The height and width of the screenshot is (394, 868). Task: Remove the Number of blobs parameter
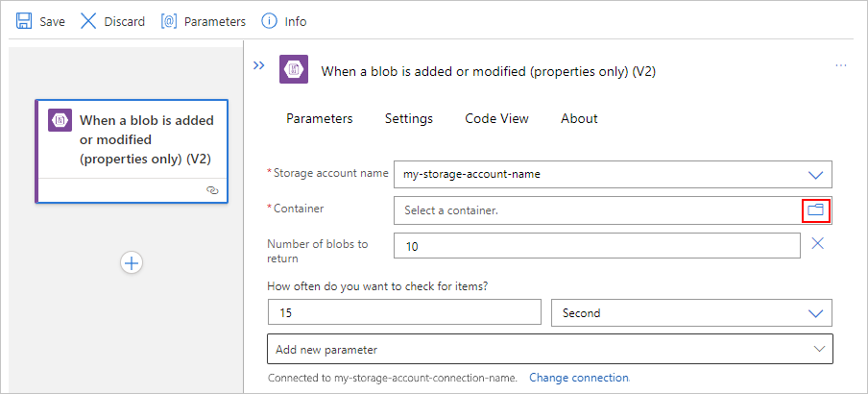(x=818, y=243)
